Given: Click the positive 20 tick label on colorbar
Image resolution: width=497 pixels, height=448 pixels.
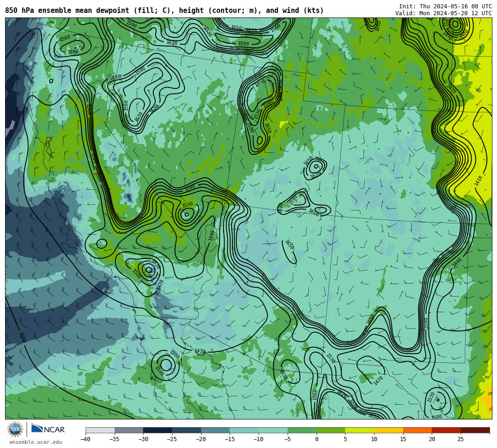Looking at the screenshot, I should 432,439.
